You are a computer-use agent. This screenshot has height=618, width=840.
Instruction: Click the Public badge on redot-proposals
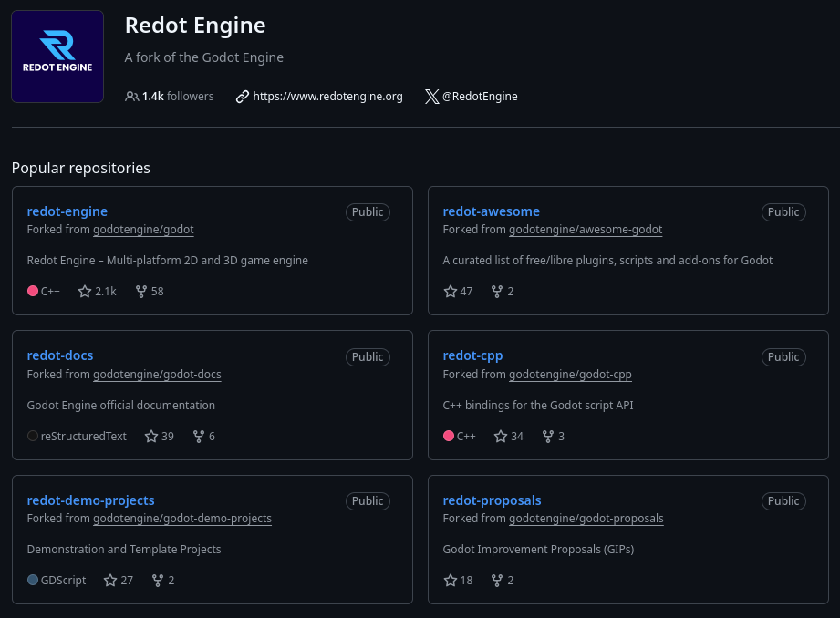(783, 500)
